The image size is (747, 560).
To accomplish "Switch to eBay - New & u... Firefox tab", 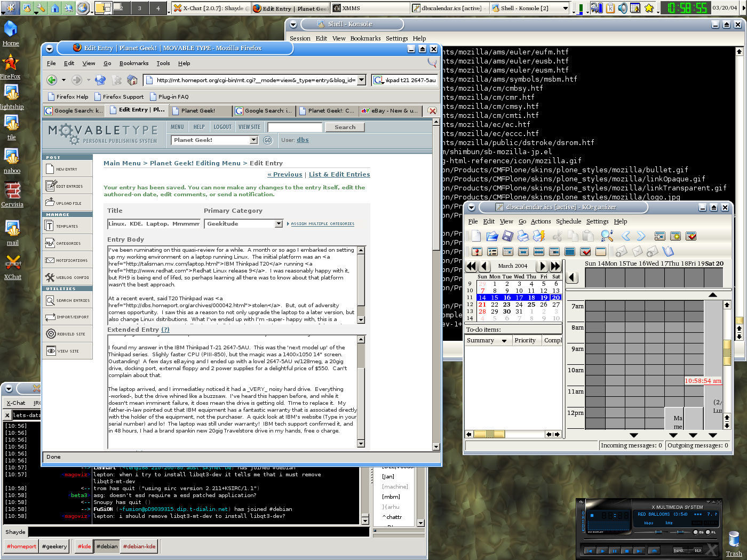I will (391, 110).
